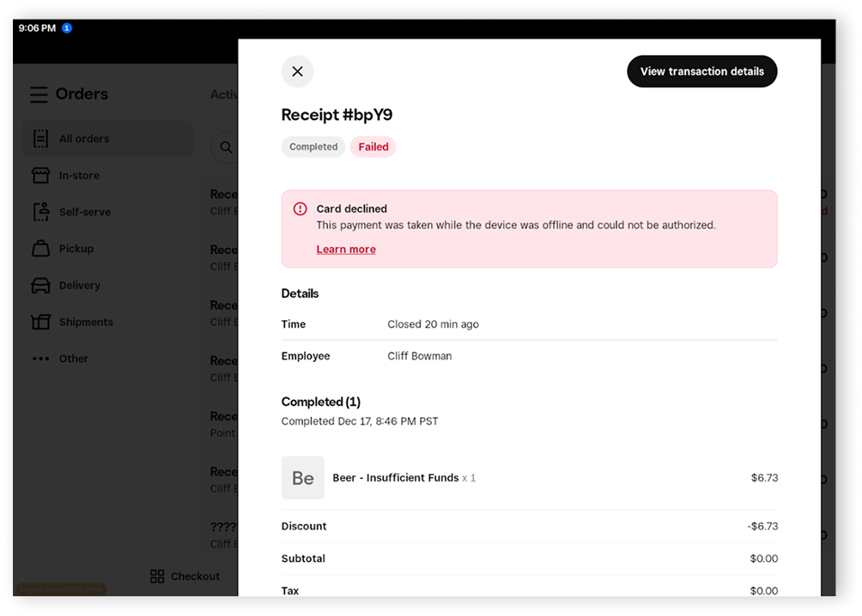Select the In-store storefront icon
This screenshot has width=862, height=616.
pyautogui.click(x=40, y=175)
